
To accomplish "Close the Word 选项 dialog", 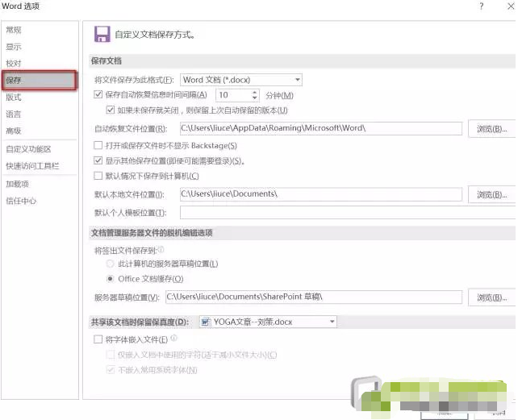I will (511, 6).
